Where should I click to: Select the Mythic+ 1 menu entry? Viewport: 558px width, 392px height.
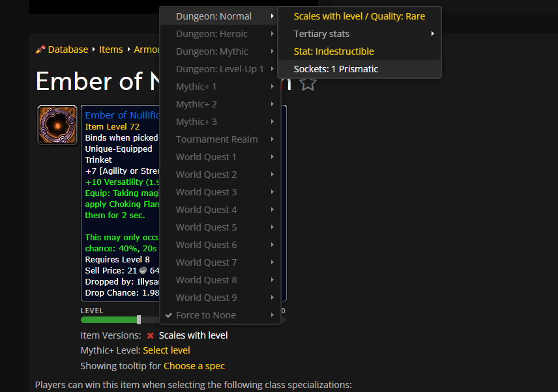(x=220, y=87)
